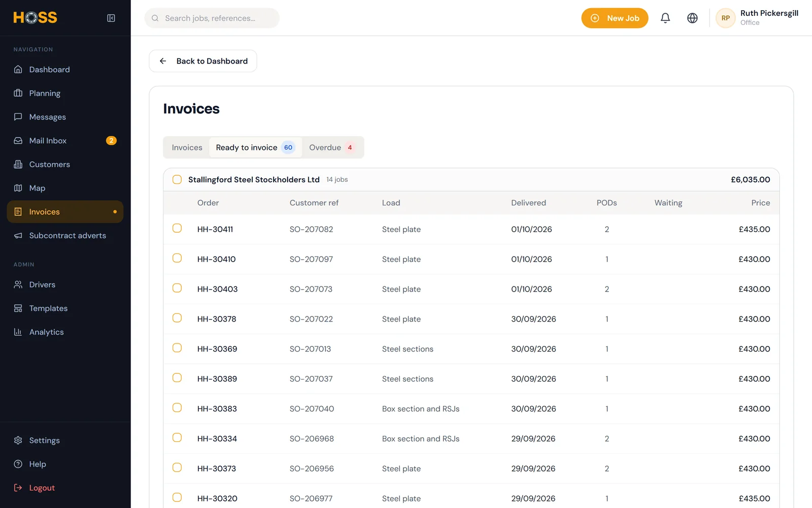Open Map in the sidebar
The image size is (812, 508).
pyautogui.click(x=65, y=188)
